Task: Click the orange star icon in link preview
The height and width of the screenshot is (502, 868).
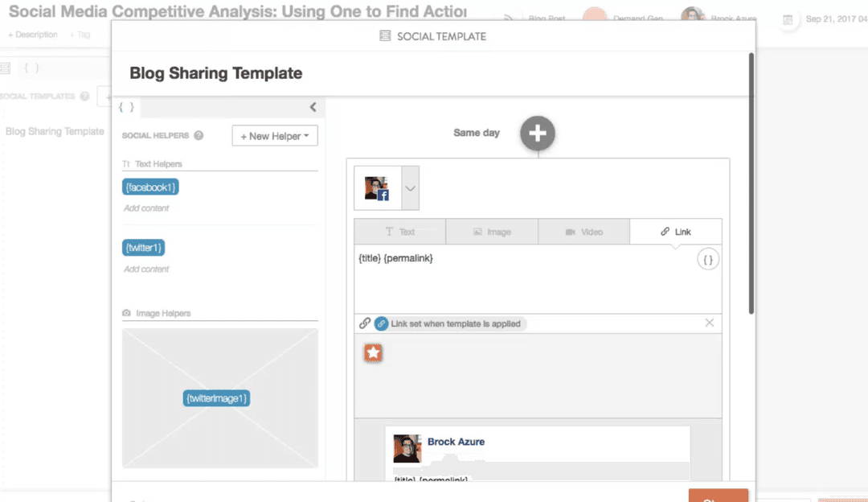Action: click(373, 352)
